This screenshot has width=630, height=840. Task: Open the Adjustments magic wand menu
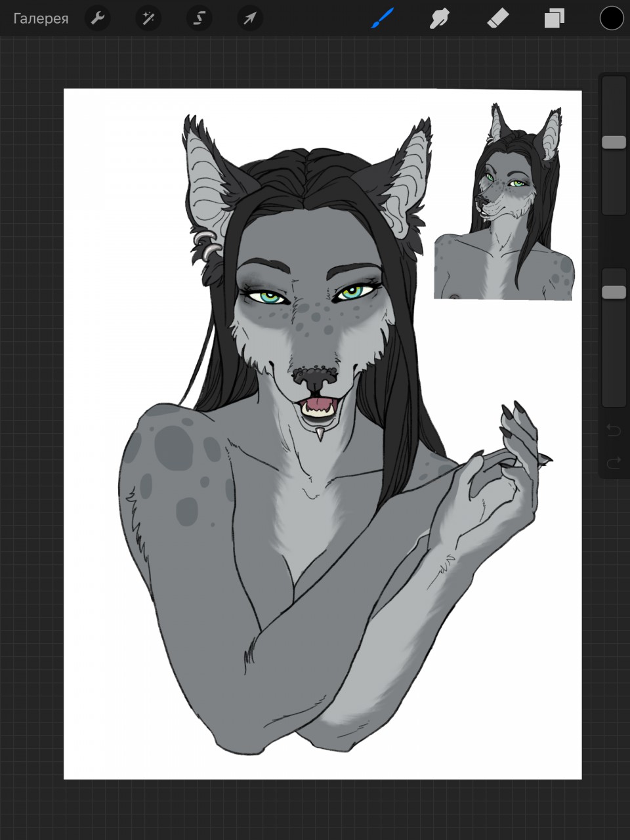pyautogui.click(x=148, y=18)
